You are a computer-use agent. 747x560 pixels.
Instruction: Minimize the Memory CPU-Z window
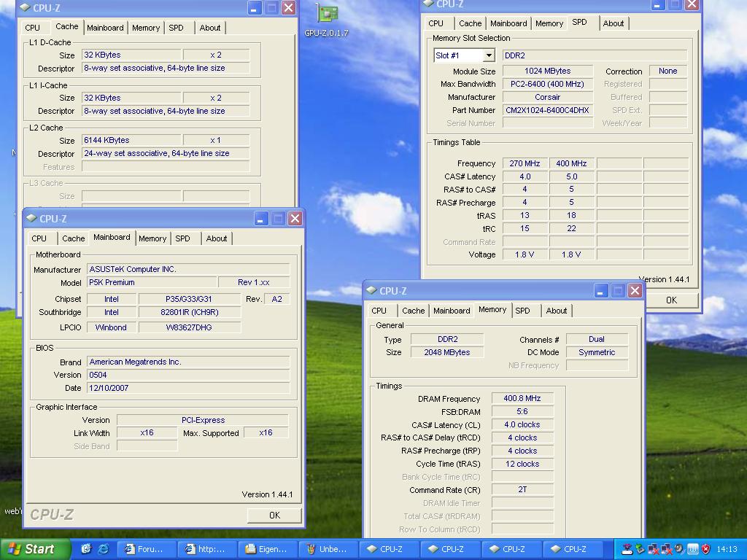600,290
